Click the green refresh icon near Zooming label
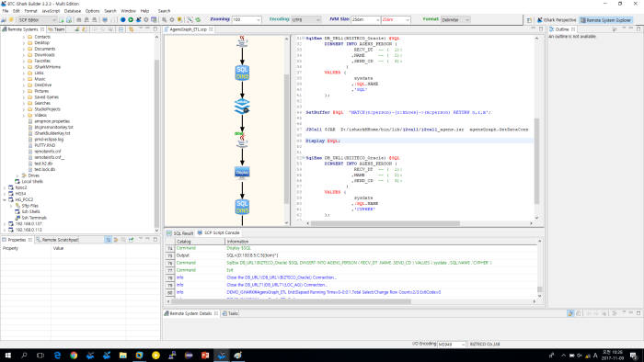The width and height of the screenshot is (644, 362). click(198, 19)
